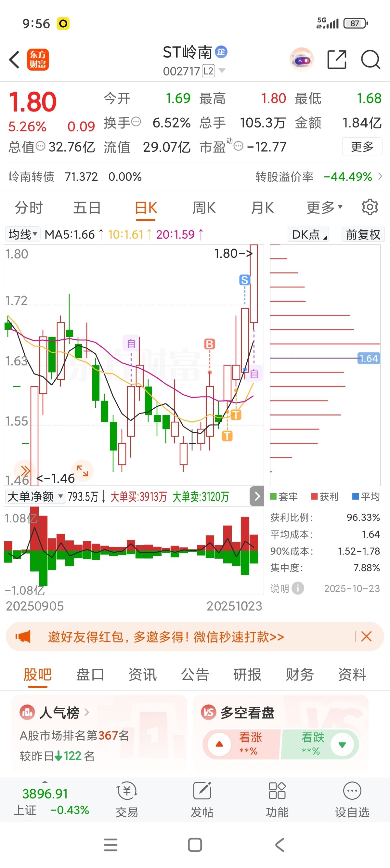This screenshot has height=868, width=390.
Task: Open chart settings gear icon
Action: (370, 207)
